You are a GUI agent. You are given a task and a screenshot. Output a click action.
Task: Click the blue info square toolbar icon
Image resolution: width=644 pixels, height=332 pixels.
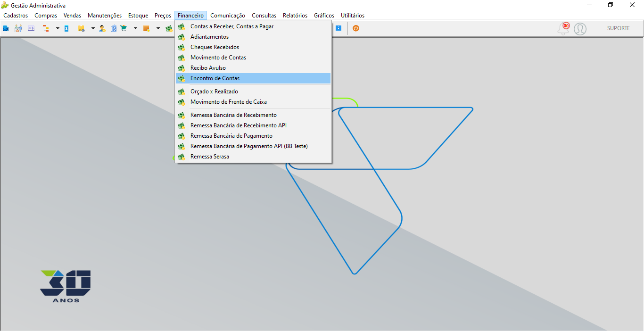pos(339,28)
